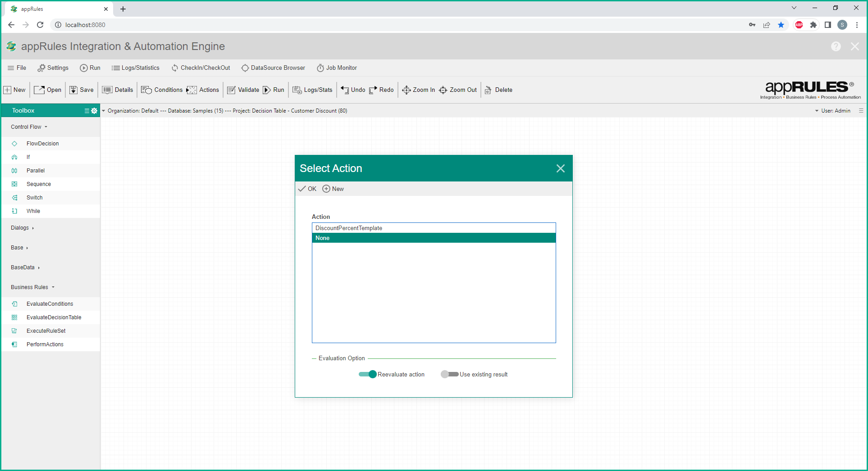Click the Undo arrow icon
Screen dimensions: 868x471
click(345, 90)
